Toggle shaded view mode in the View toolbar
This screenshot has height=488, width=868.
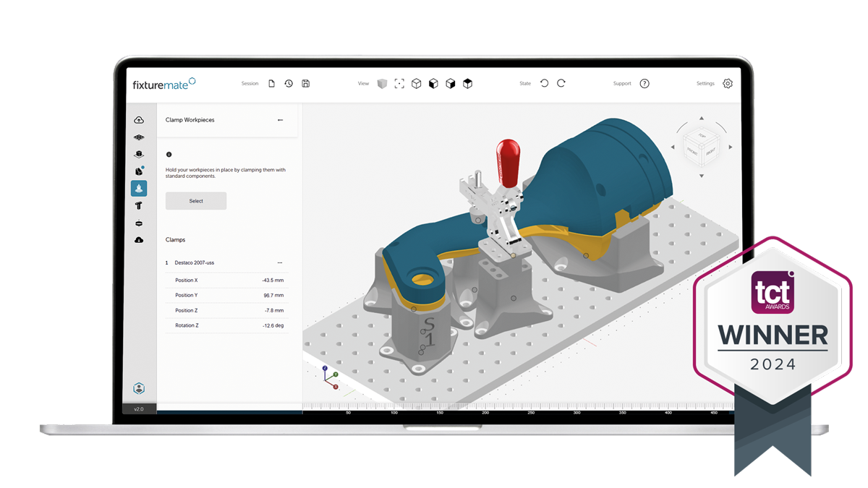coord(382,83)
